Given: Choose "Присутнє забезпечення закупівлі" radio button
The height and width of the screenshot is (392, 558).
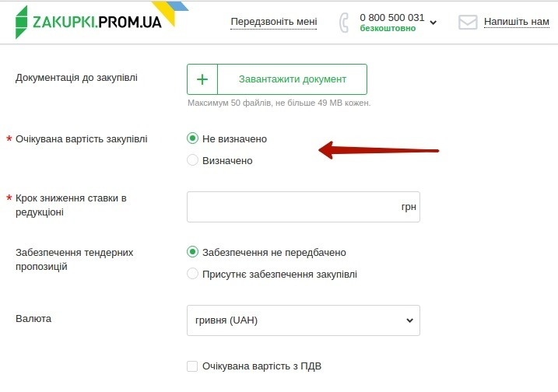Looking at the screenshot, I should tap(193, 274).
